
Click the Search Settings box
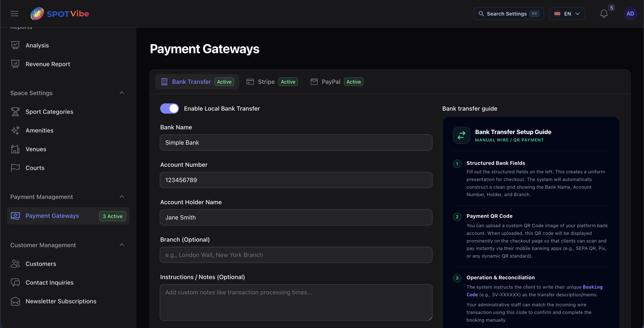tap(509, 14)
